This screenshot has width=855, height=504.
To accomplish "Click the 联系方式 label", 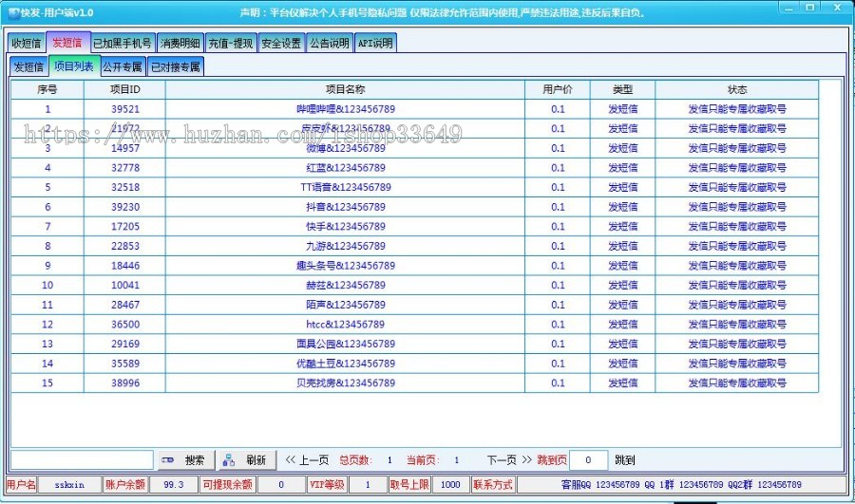I will tap(493, 484).
